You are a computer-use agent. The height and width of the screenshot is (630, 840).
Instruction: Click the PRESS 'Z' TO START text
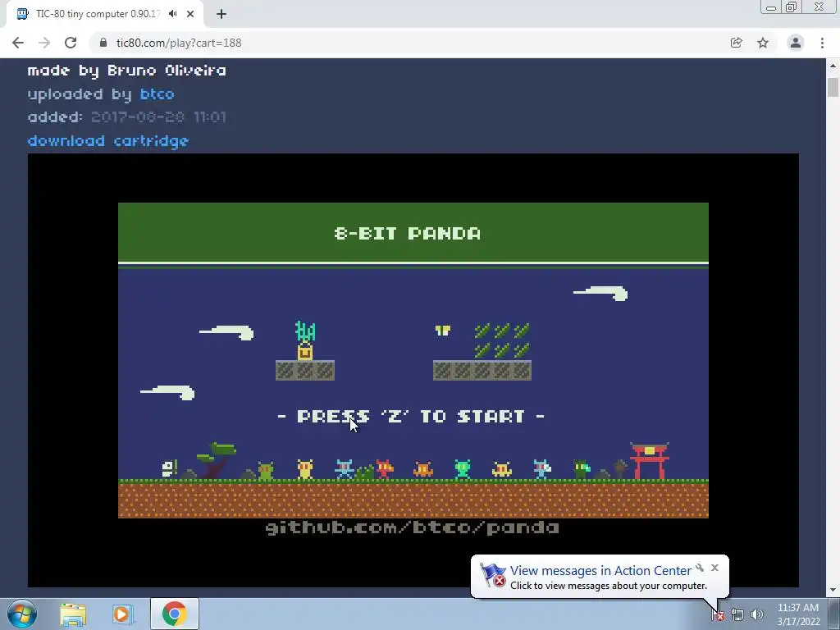point(411,416)
